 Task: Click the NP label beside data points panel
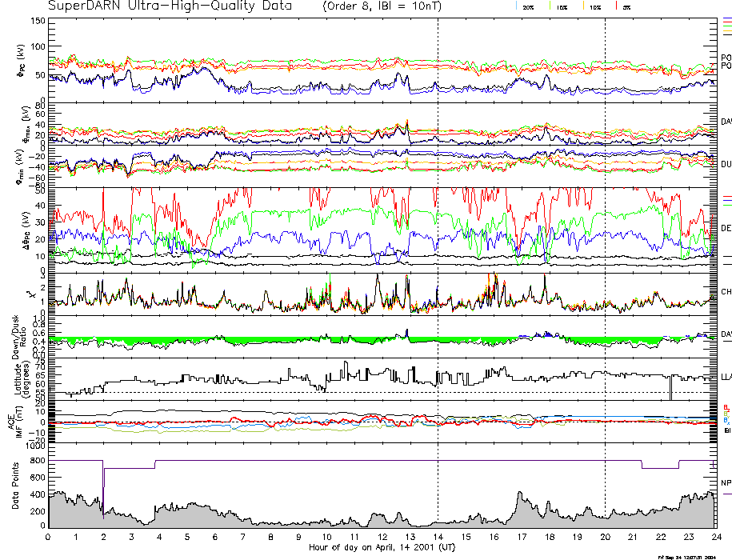coord(726,483)
